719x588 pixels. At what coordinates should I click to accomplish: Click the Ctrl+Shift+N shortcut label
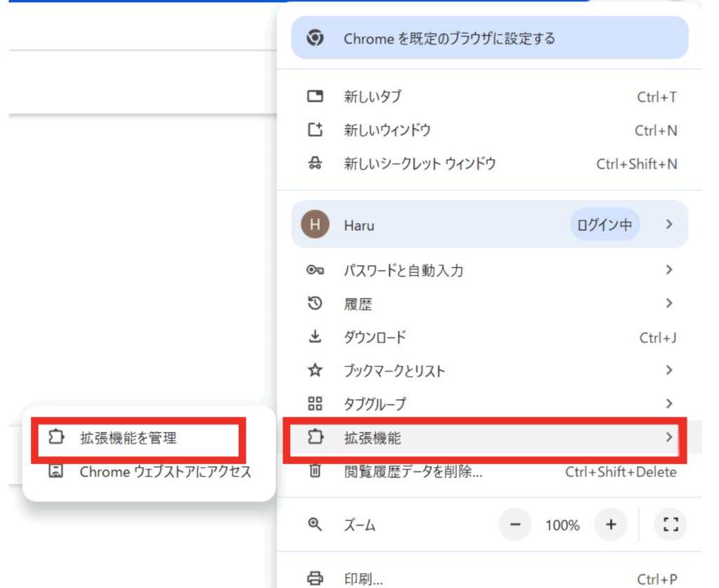[x=636, y=163]
